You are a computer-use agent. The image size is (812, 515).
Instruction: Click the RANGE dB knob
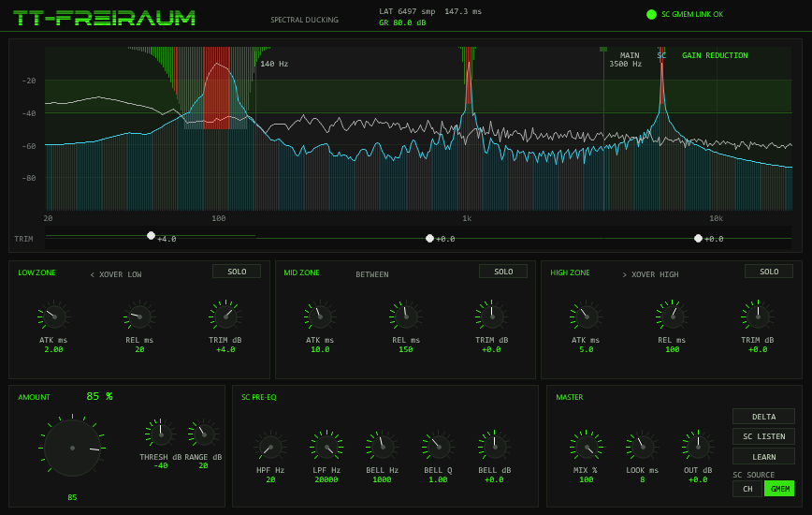[x=204, y=434]
